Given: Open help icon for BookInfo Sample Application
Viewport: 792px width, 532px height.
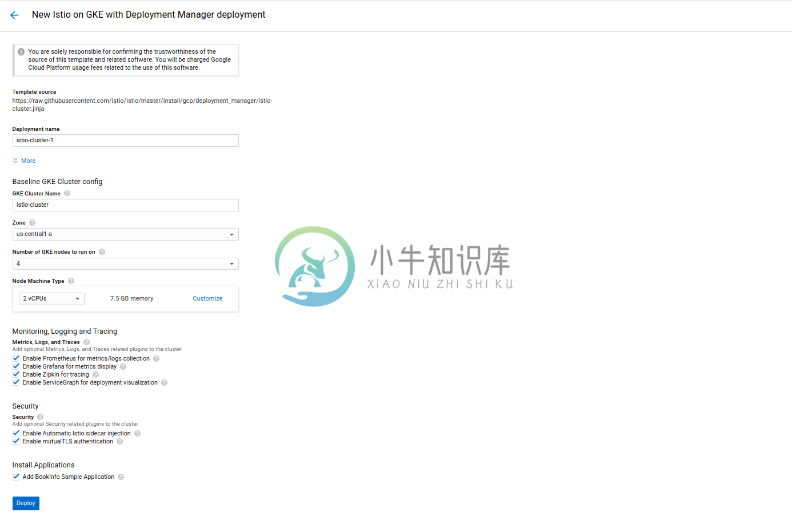Looking at the screenshot, I should click(x=121, y=477).
